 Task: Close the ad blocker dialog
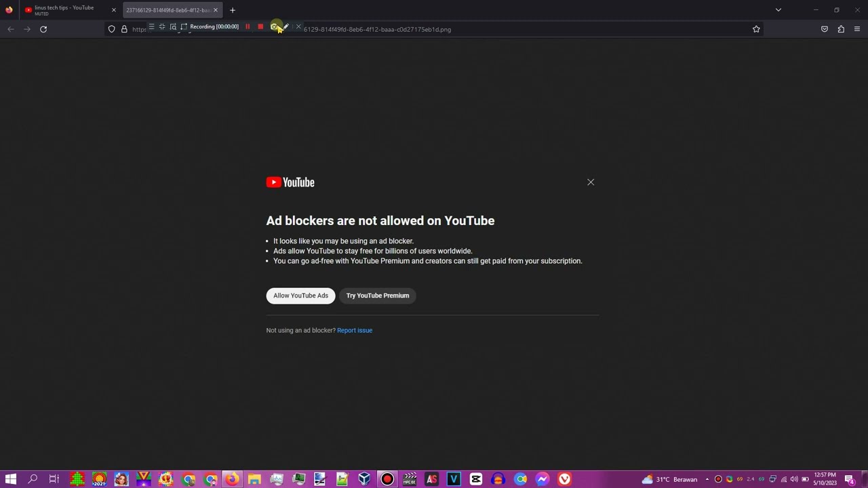click(x=591, y=182)
